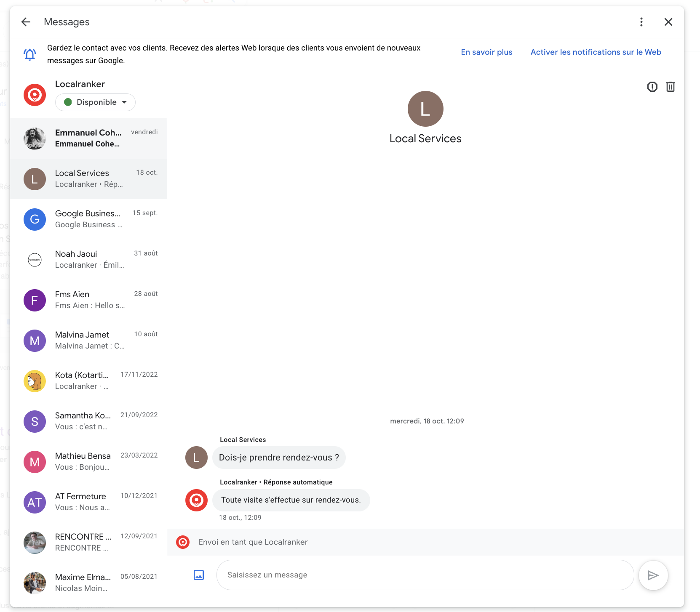Image resolution: width=700 pixels, height=612 pixels.
Task: Select the Local Services conversation from 18 oct.
Action: tap(88, 179)
